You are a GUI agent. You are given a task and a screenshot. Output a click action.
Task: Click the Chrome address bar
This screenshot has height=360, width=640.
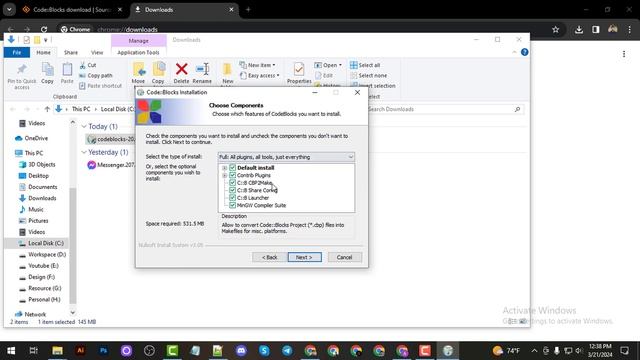302,29
